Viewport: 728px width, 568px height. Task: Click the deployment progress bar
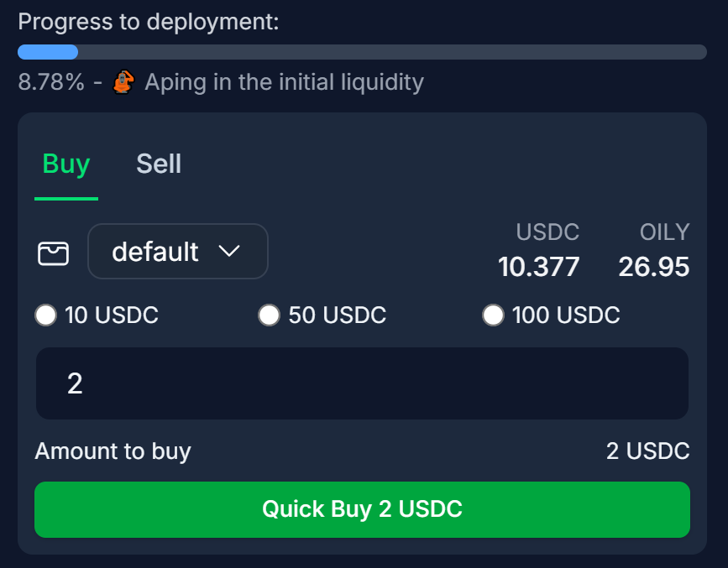pos(362,52)
